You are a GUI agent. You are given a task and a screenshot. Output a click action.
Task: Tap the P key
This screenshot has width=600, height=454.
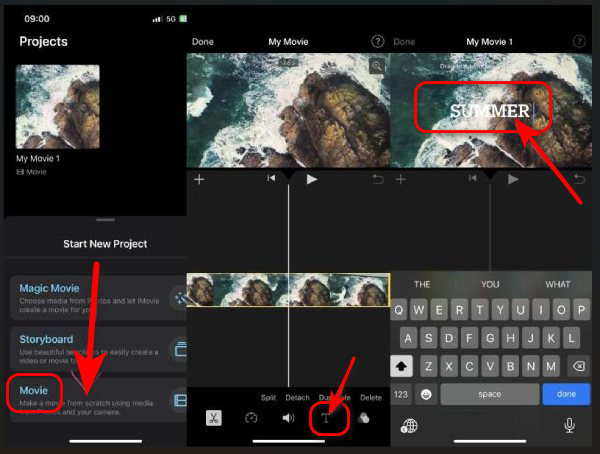[x=581, y=309]
